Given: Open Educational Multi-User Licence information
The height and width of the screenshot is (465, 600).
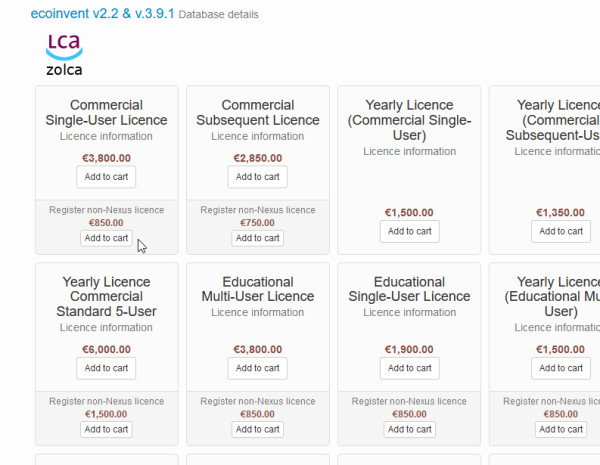Looking at the screenshot, I should pos(258,312).
